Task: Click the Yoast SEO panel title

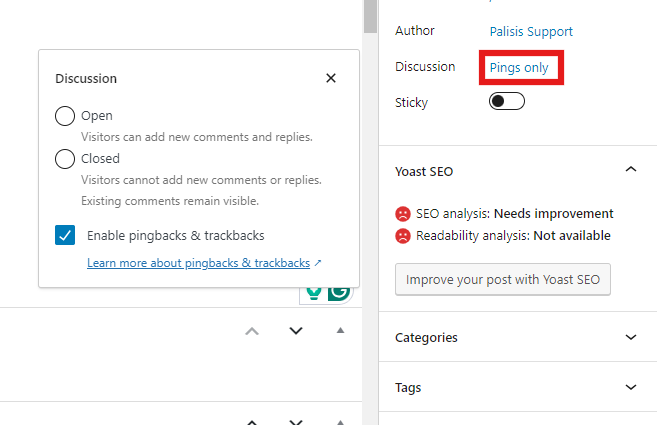Action: point(424,171)
